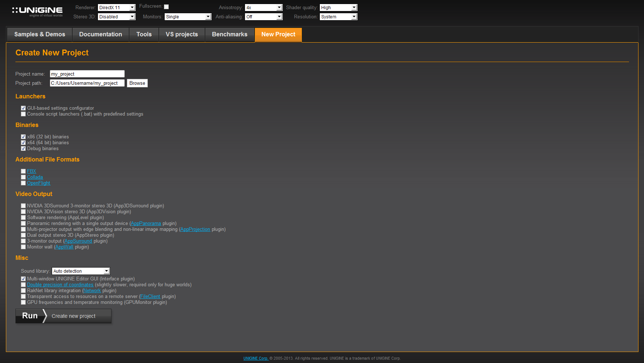Open the FileClient plugin link

pos(150,296)
